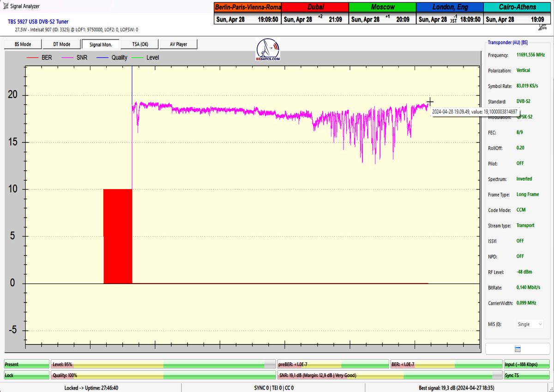Click the DXSATCS.COM satellite dish logo
This screenshot has width=554, height=392.
click(268, 51)
